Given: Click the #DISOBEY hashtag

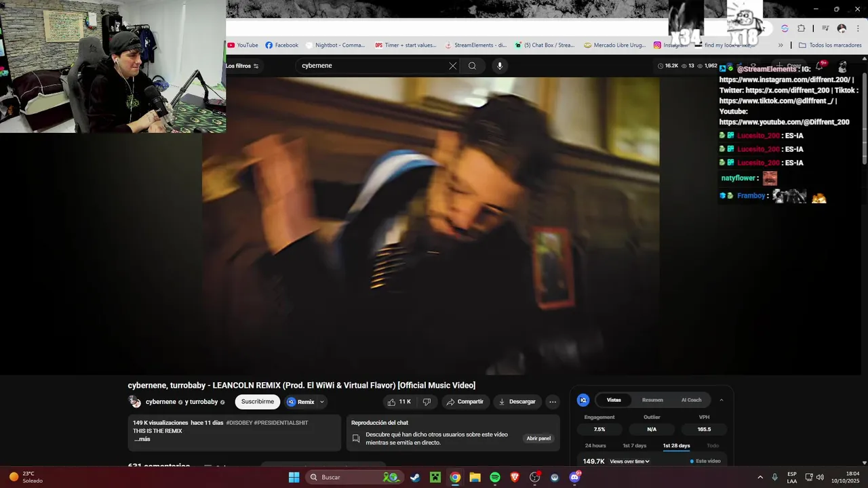Looking at the screenshot, I should coord(239,423).
